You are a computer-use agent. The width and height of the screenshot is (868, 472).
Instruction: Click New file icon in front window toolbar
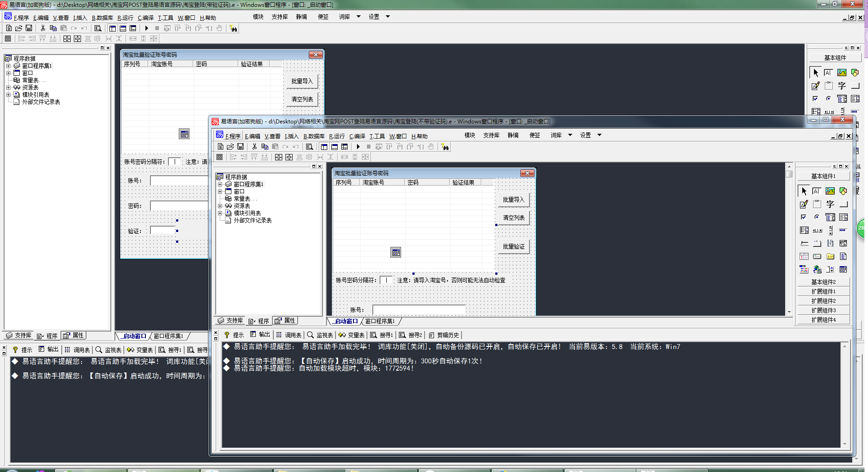220,147
